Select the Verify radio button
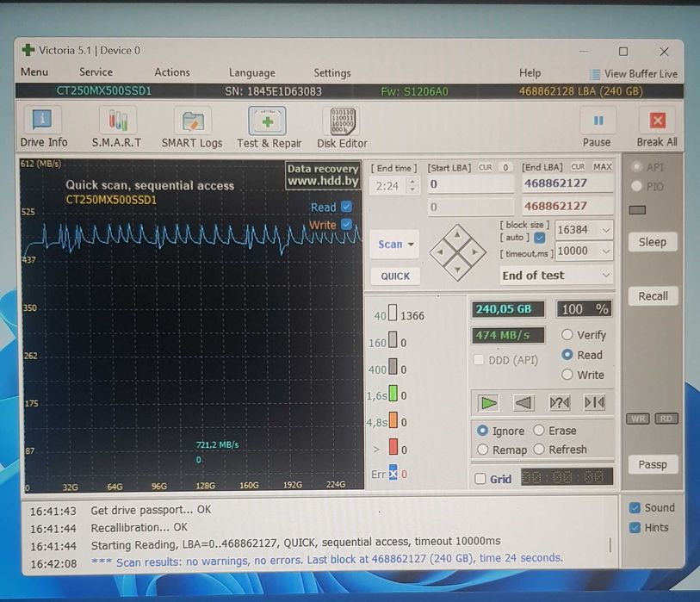 (567, 334)
